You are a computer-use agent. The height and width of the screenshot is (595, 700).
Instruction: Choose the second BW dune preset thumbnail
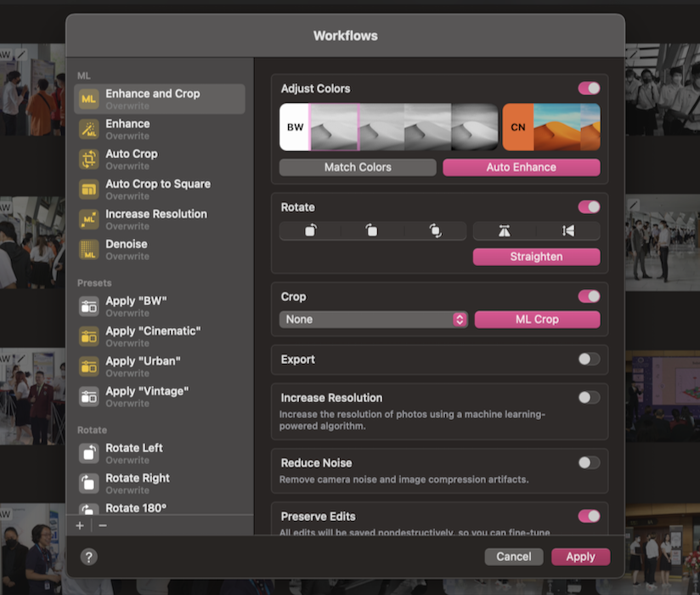382,127
